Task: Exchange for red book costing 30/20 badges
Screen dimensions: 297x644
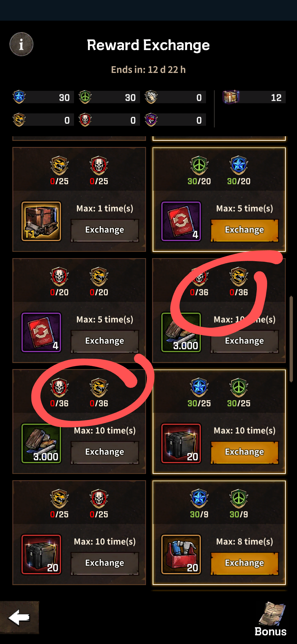Action: [x=244, y=230]
